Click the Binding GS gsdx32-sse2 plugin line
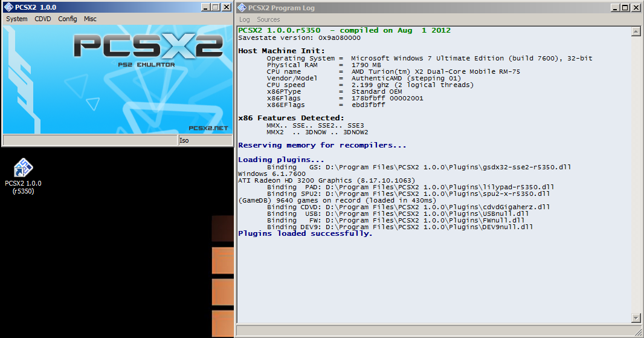644x338 pixels. click(419, 167)
